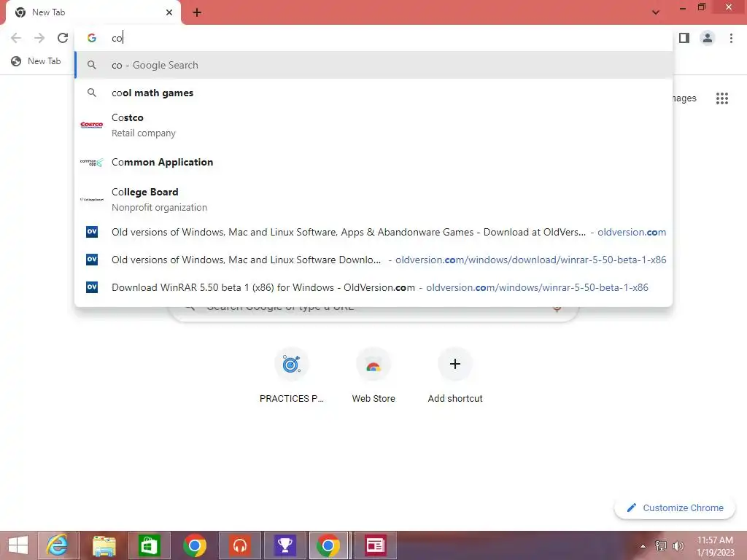Click the volume speaker tray icon
Viewport: 747px width, 560px height.
[x=678, y=546]
